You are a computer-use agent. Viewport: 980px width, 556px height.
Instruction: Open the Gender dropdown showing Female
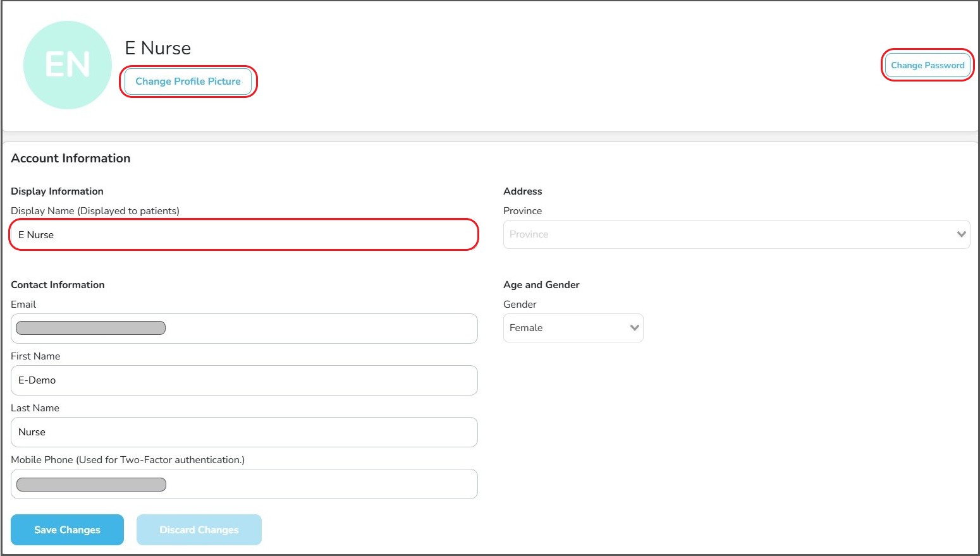(566, 328)
